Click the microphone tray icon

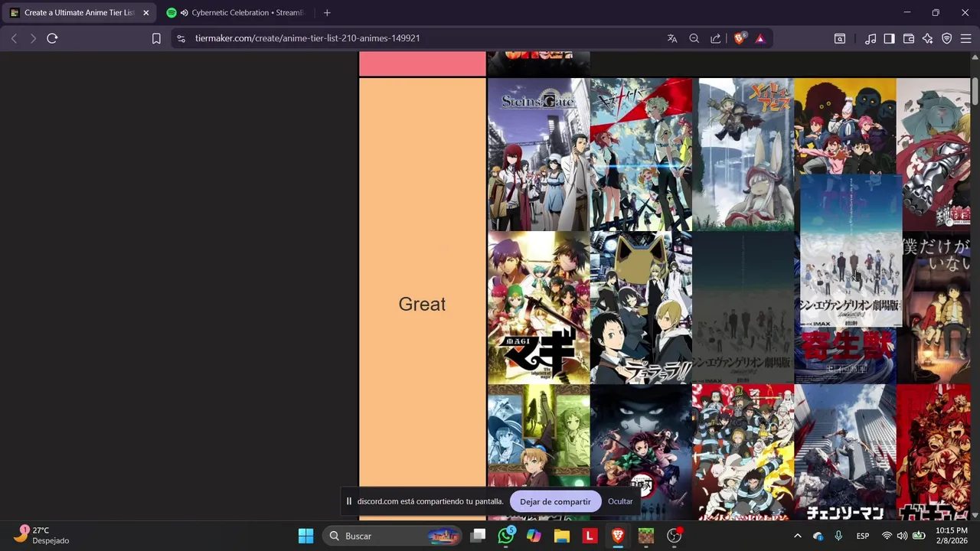(x=838, y=536)
